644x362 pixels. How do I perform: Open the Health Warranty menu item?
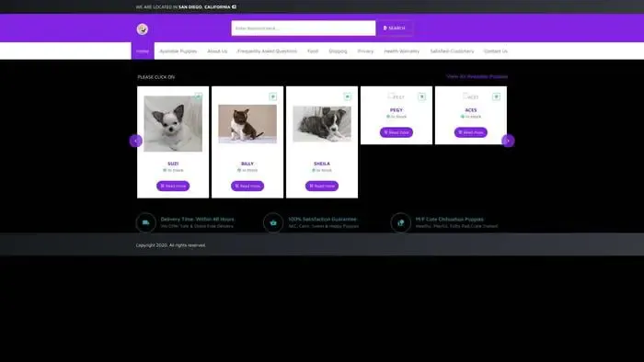pos(402,51)
